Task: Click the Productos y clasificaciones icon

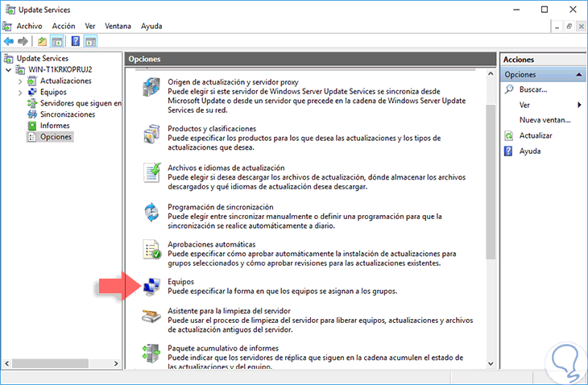Action: tap(151, 134)
